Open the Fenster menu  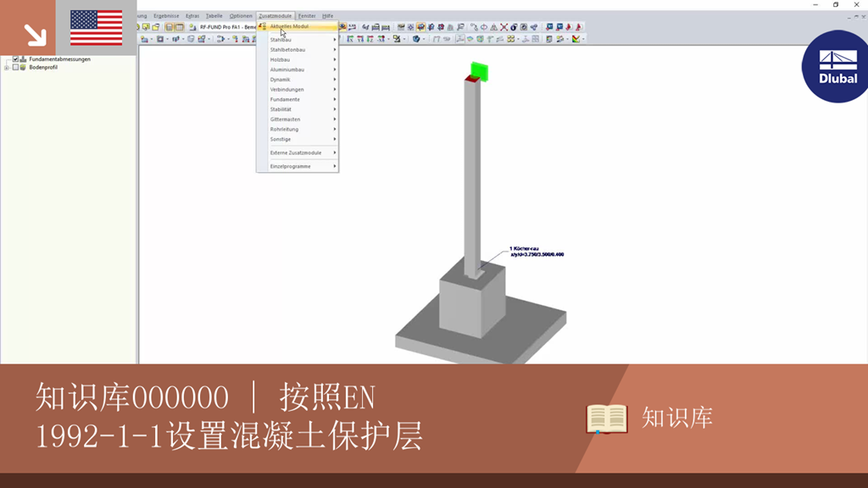point(307,16)
